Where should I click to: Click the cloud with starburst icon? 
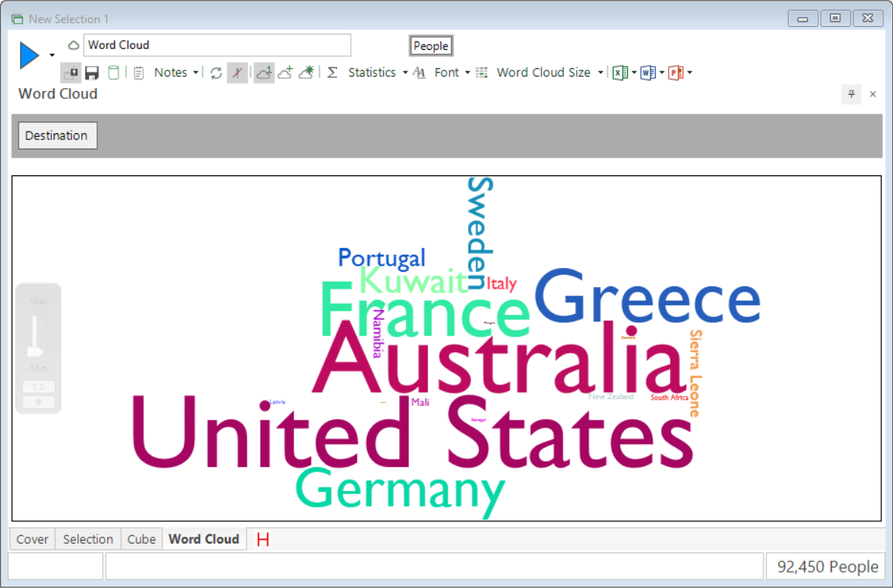point(306,72)
